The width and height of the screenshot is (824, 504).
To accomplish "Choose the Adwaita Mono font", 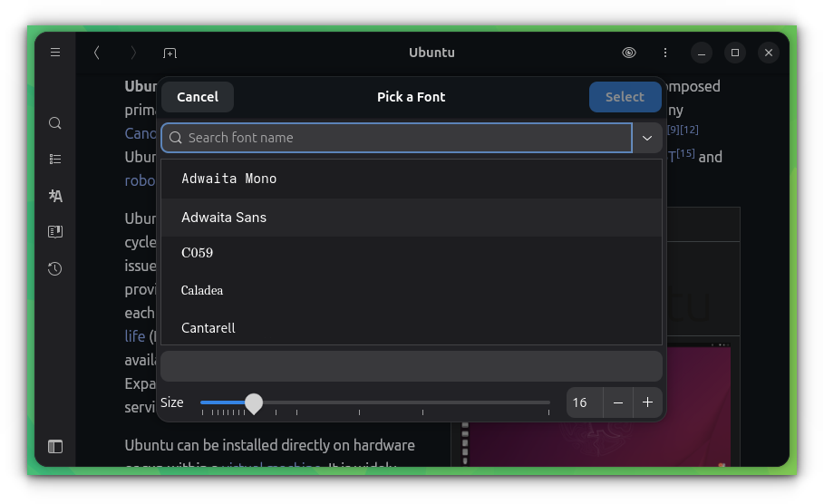I will (x=412, y=179).
